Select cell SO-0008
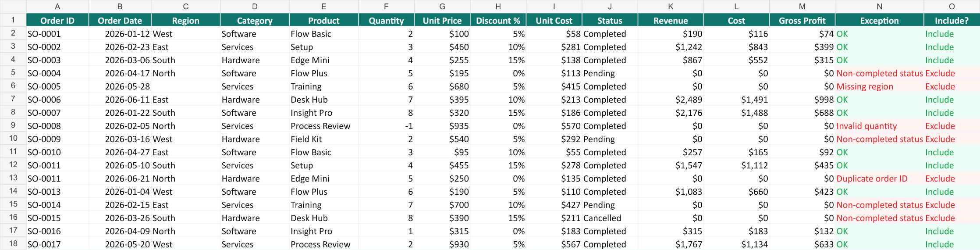The width and height of the screenshot is (980, 250). (x=57, y=125)
